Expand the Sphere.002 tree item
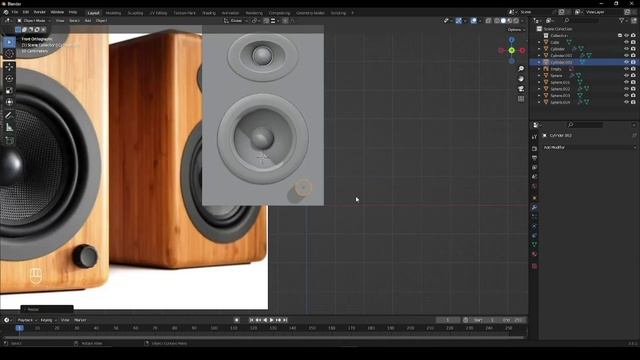The width and height of the screenshot is (640, 360). (540, 89)
